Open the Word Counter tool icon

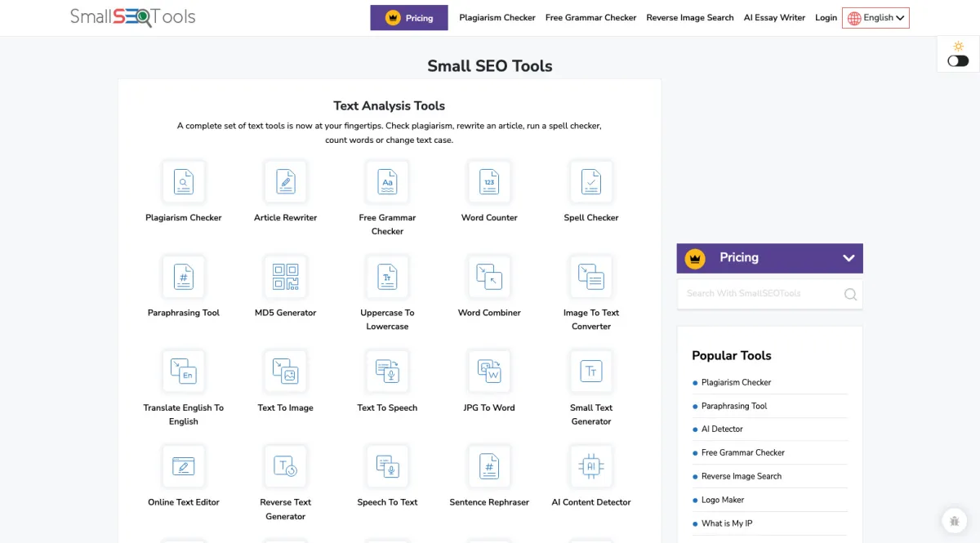coord(489,181)
